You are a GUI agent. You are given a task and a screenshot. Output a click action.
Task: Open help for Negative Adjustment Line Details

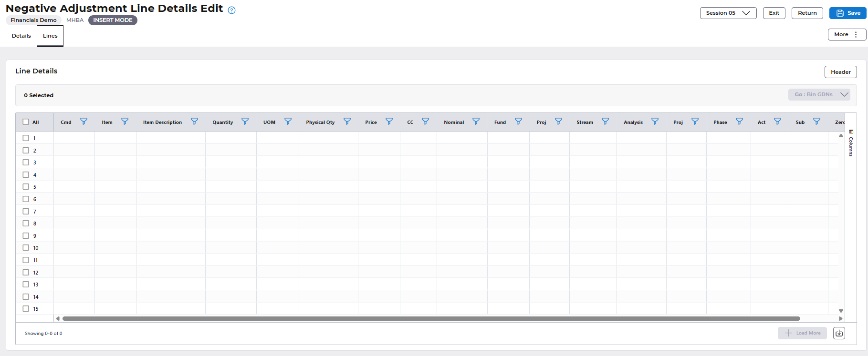[x=232, y=10]
